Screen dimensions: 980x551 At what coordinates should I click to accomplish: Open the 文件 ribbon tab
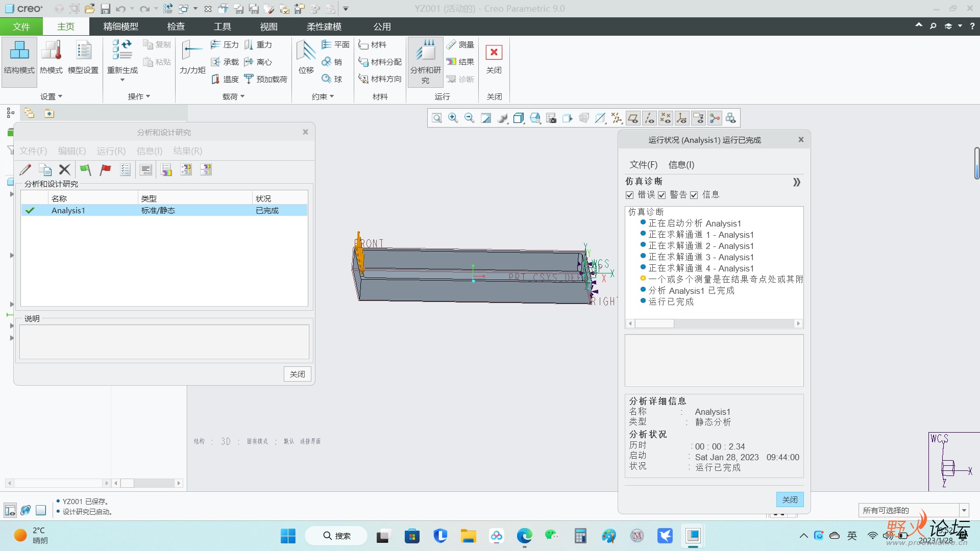click(21, 27)
